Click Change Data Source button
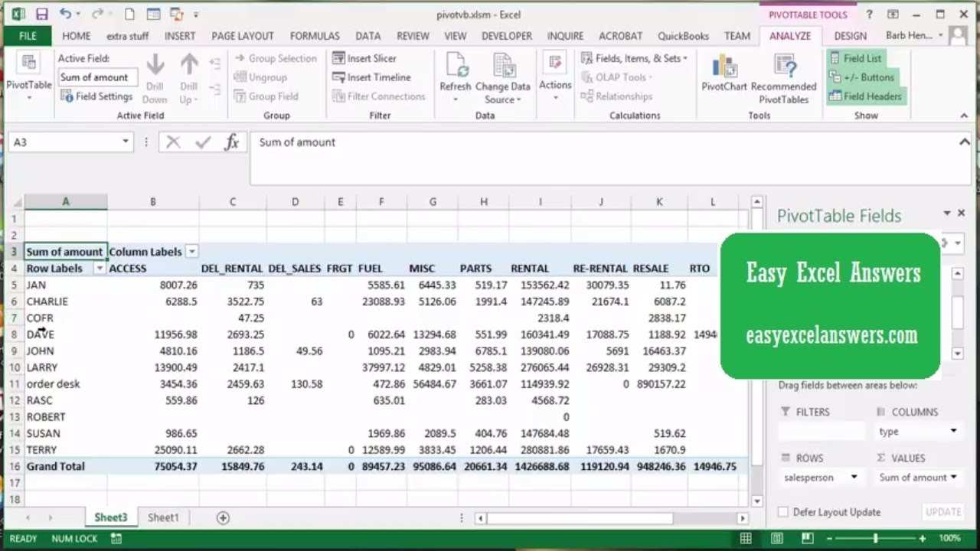 click(502, 77)
